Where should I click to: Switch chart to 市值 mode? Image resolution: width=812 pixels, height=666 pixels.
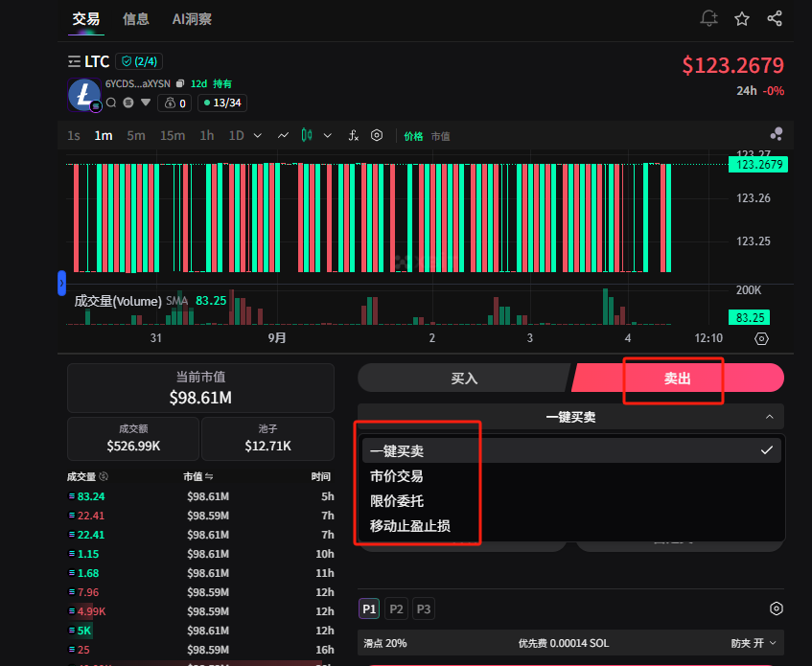coord(440,136)
